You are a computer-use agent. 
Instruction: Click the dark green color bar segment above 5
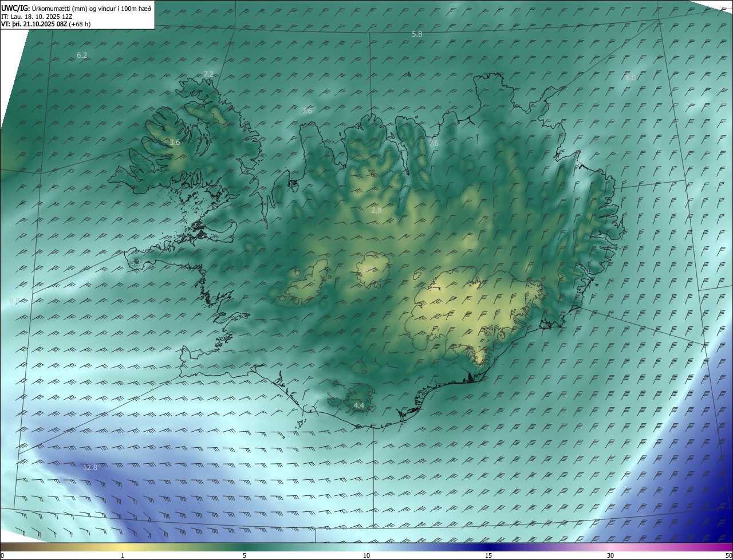click(x=245, y=547)
